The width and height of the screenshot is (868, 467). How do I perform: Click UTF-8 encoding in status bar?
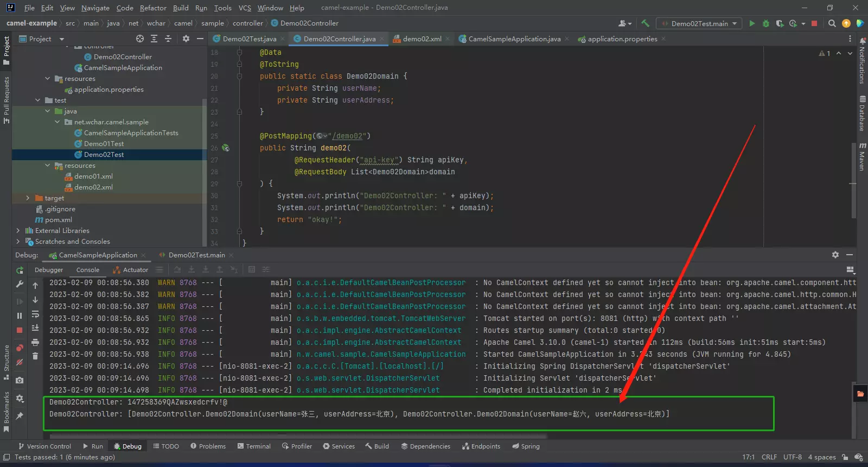(792, 457)
